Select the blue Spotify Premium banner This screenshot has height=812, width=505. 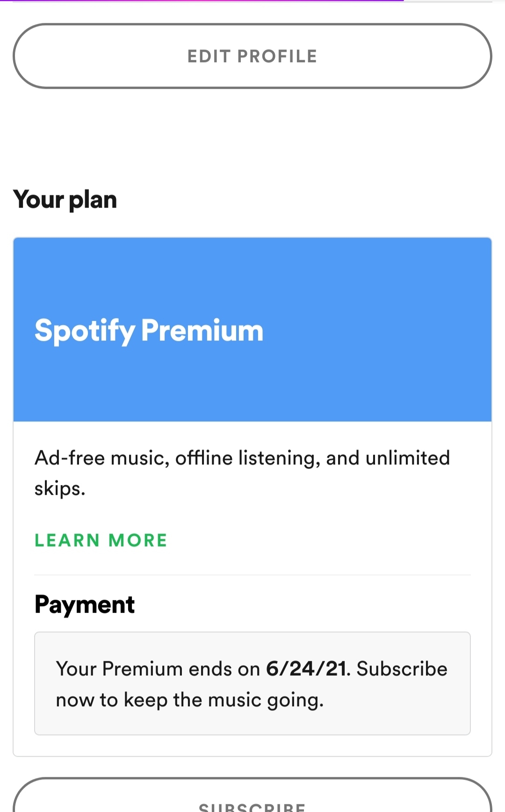click(x=252, y=330)
